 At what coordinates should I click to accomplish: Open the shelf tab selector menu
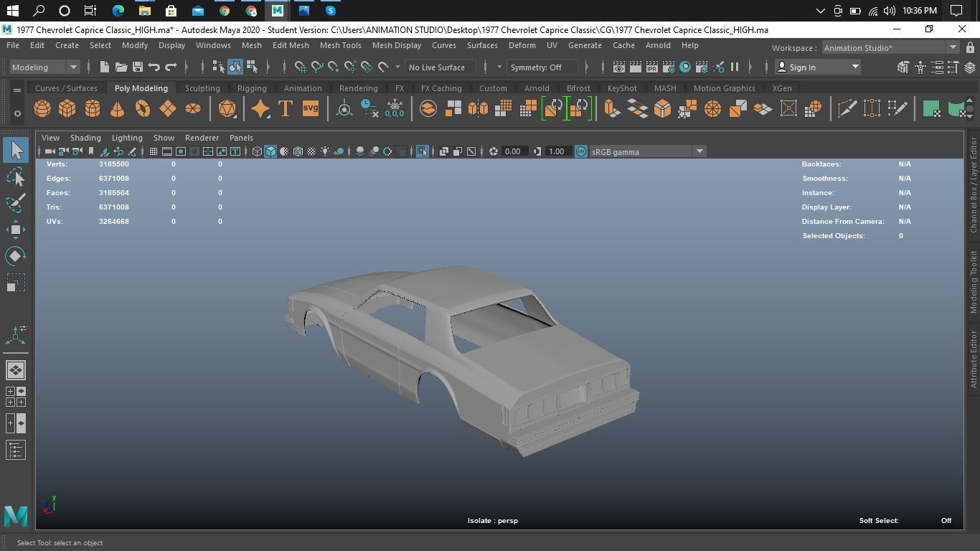tap(17, 90)
